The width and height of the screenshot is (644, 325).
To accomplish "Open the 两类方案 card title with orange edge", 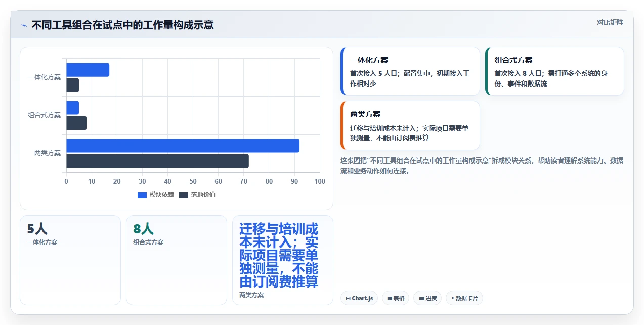I will [365, 114].
